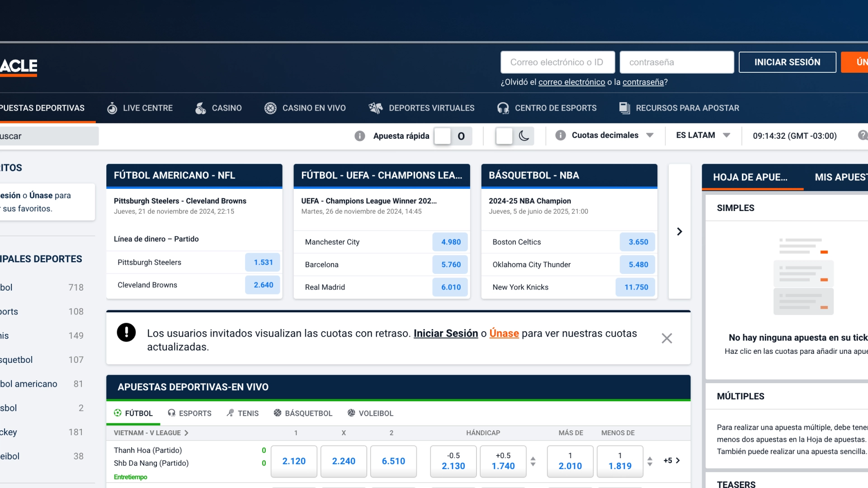Select -0.5 handicap odds 2.130
The image size is (868, 488).
[x=453, y=461]
